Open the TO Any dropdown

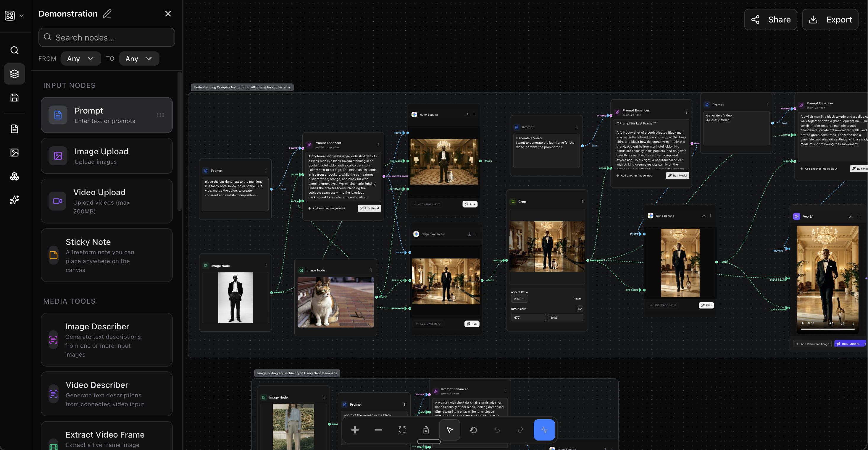pos(139,59)
